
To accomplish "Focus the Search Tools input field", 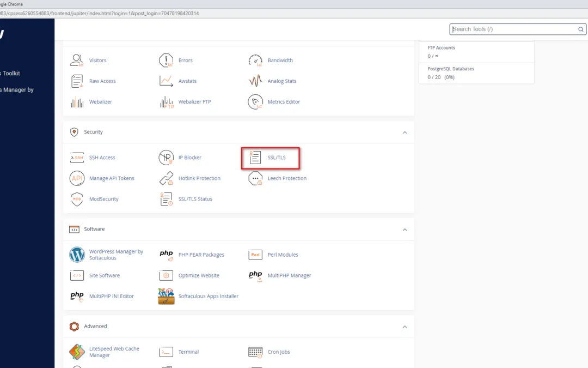I will click(x=512, y=29).
